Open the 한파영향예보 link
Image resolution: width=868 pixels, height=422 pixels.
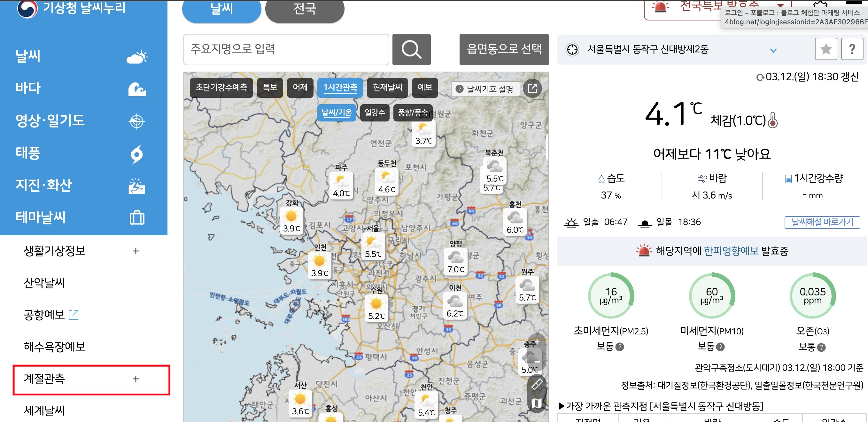click(x=731, y=251)
